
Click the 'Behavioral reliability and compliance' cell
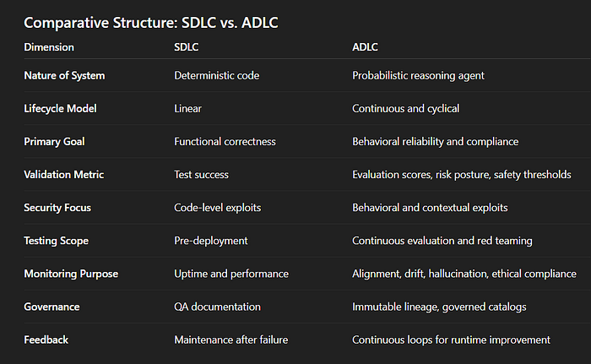coord(436,141)
